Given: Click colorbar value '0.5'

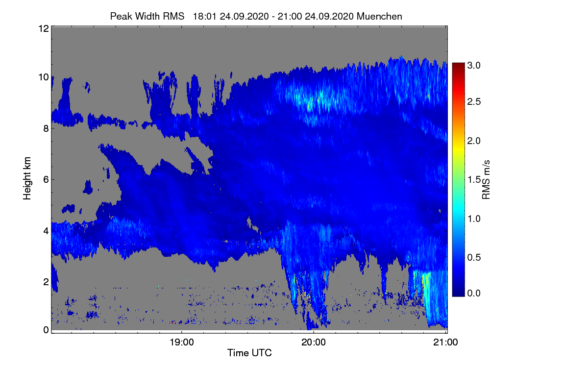Looking at the screenshot, I should coord(474,257).
